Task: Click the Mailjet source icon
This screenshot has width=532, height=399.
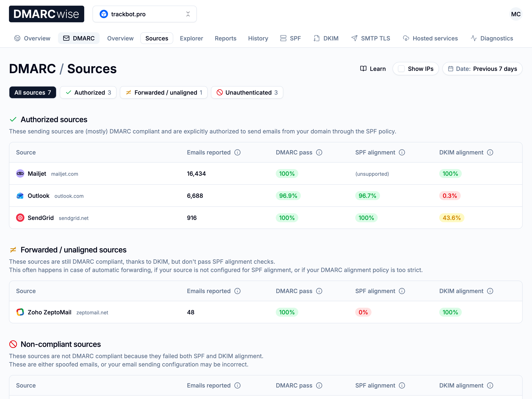Action: pos(20,174)
